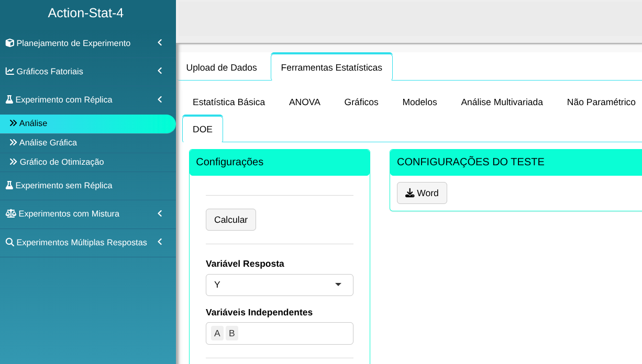Switch to the Upload de Dados tab
This screenshot has width=642, height=364.
(222, 67)
